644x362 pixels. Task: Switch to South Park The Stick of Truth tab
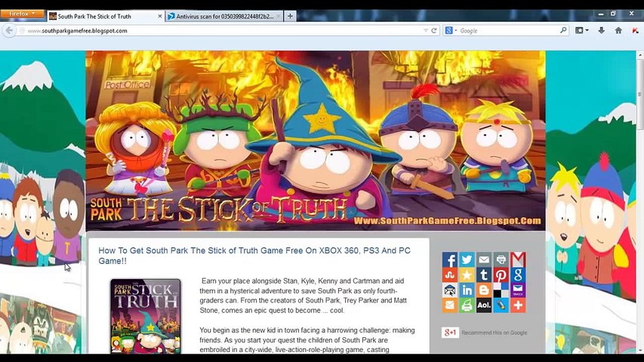(x=106, y=17)
